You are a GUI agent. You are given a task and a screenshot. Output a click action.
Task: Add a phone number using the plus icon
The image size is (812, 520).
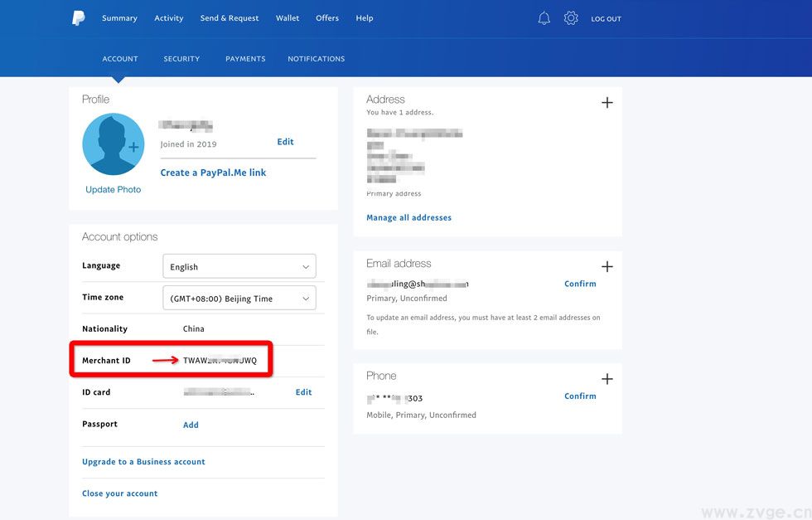click(607, 379)
